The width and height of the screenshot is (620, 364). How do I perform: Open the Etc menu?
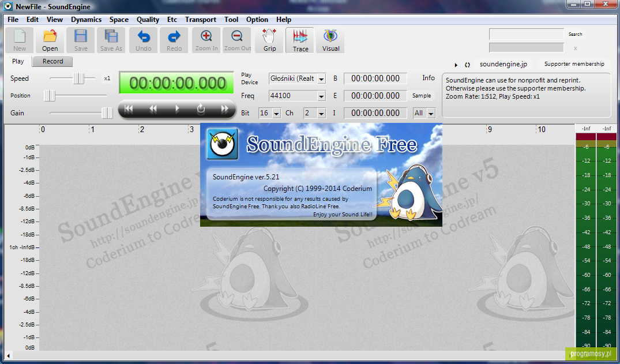tap(172, 20)
